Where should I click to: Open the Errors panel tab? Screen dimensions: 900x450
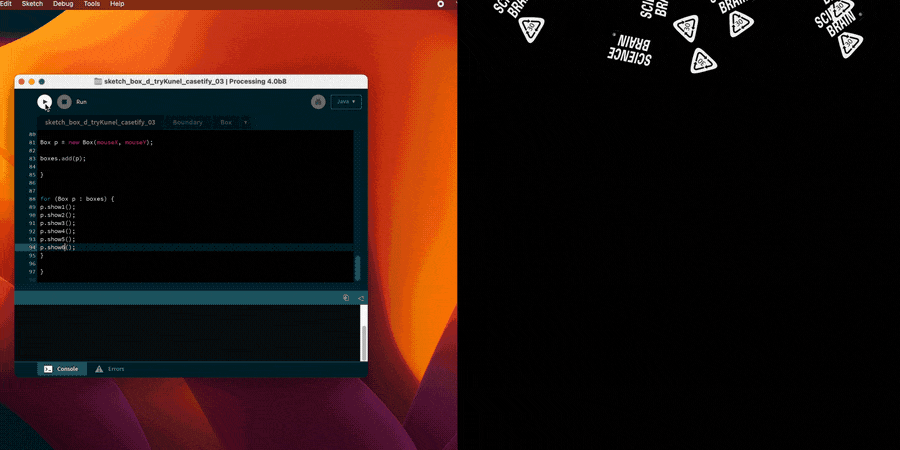coord(110,369)
